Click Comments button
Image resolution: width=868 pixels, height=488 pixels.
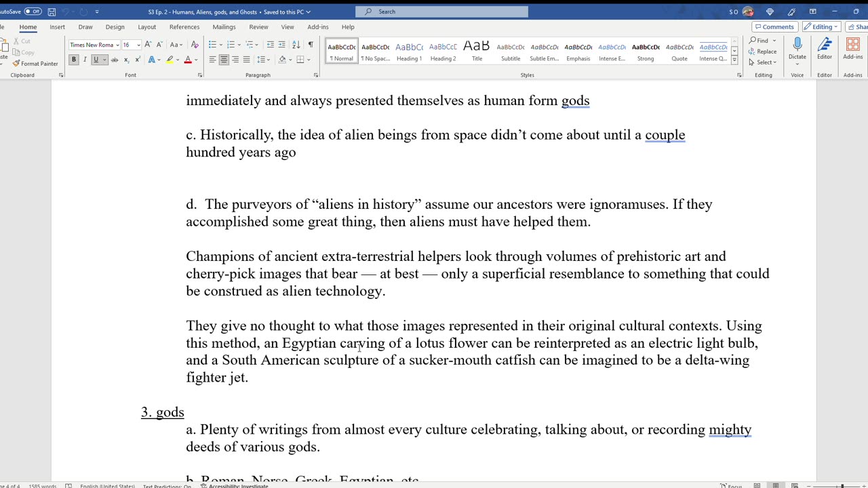pyautogui.click(x=775, y=27)
